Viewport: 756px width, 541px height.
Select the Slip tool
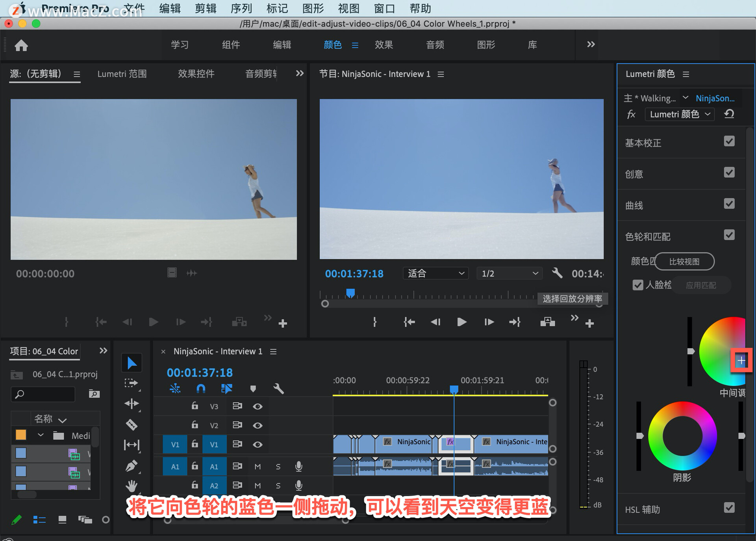[x=132, y=445]
